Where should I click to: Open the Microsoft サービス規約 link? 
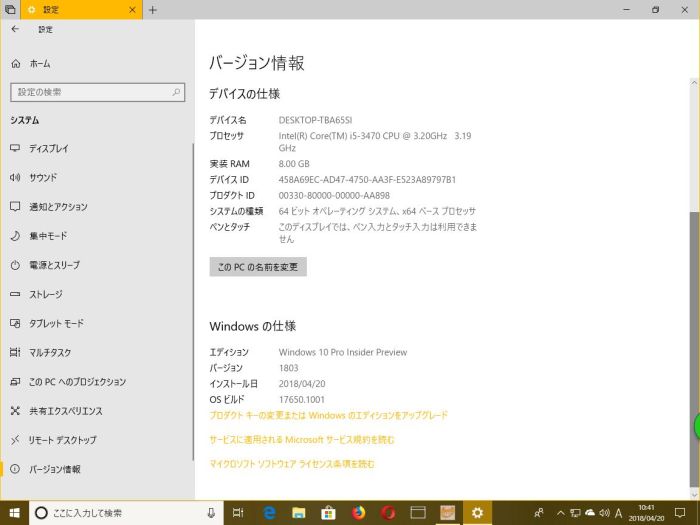coord(301,439)
